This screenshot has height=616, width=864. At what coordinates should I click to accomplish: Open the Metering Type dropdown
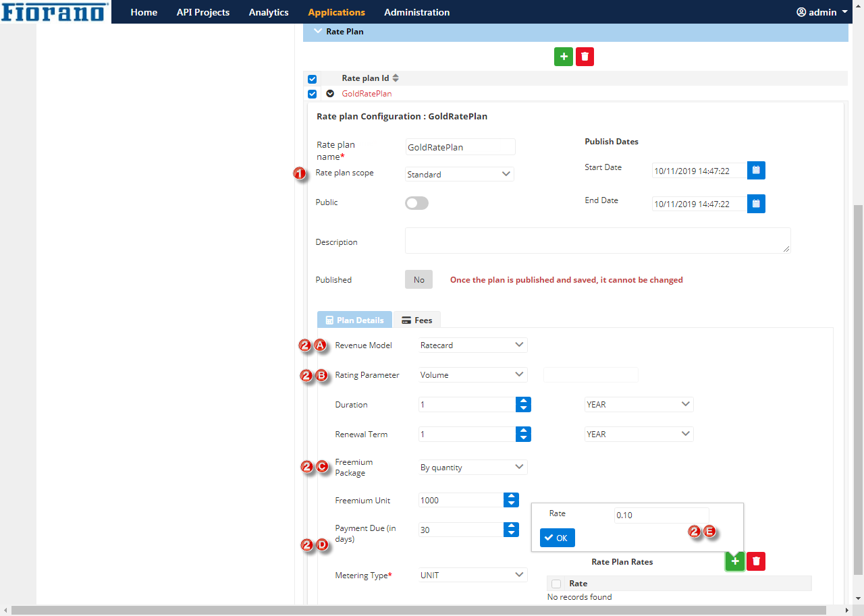473,575
